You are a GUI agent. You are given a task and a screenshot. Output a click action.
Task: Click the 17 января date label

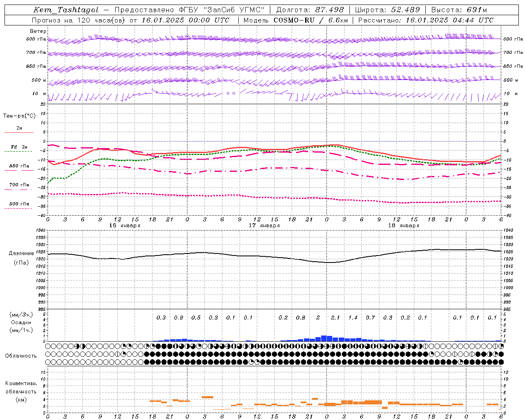264,226
